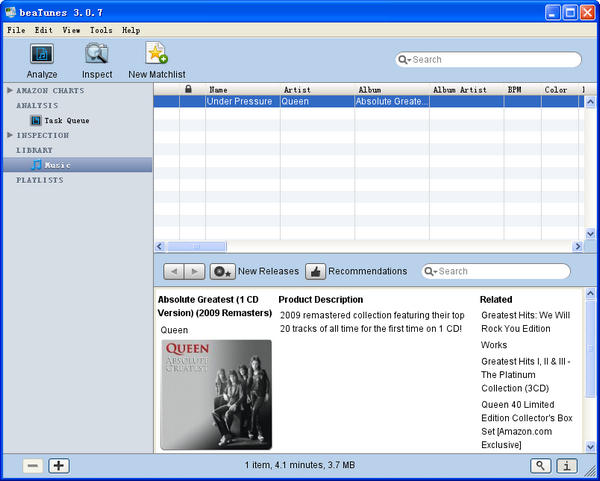The width and height of the screenshot is (600, 481).
Task: Remove item with minus button
Action: (x=33, y=465)
